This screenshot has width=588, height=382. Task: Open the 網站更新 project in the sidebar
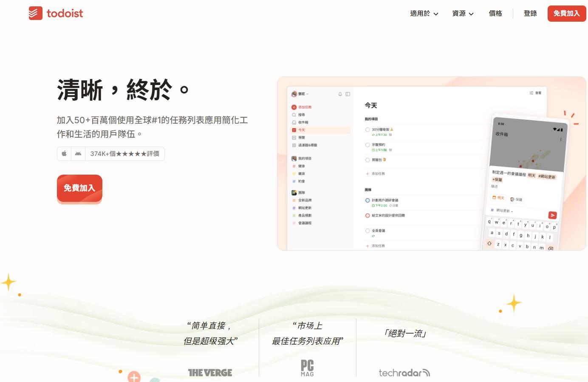302,208
